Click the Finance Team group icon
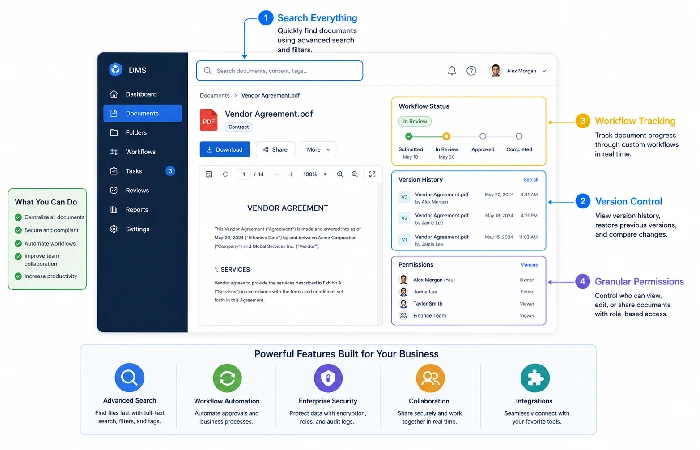This screenshot has height=450, width=700. (x=404, y=315)
